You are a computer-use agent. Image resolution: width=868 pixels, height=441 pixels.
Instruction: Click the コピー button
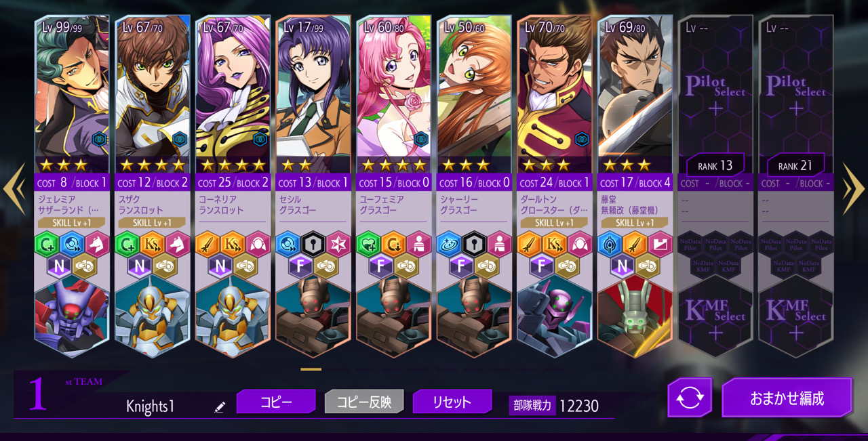tap(276, 402)
